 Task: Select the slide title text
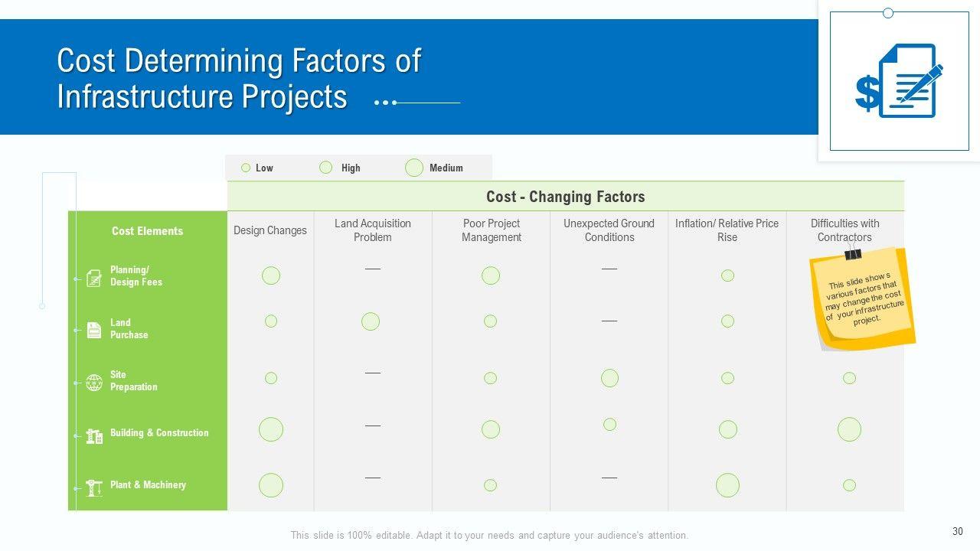(239, 79)
